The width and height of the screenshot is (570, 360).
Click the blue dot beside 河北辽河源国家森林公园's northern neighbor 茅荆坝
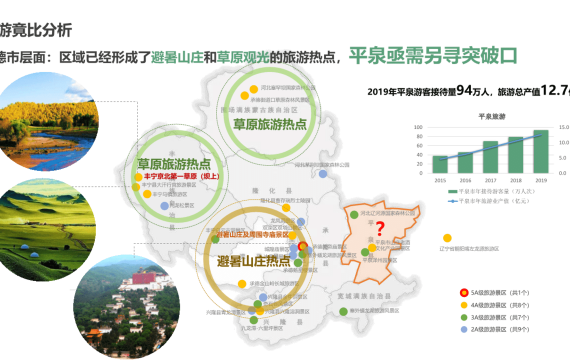pyautogui.click(x=323, y=174)
